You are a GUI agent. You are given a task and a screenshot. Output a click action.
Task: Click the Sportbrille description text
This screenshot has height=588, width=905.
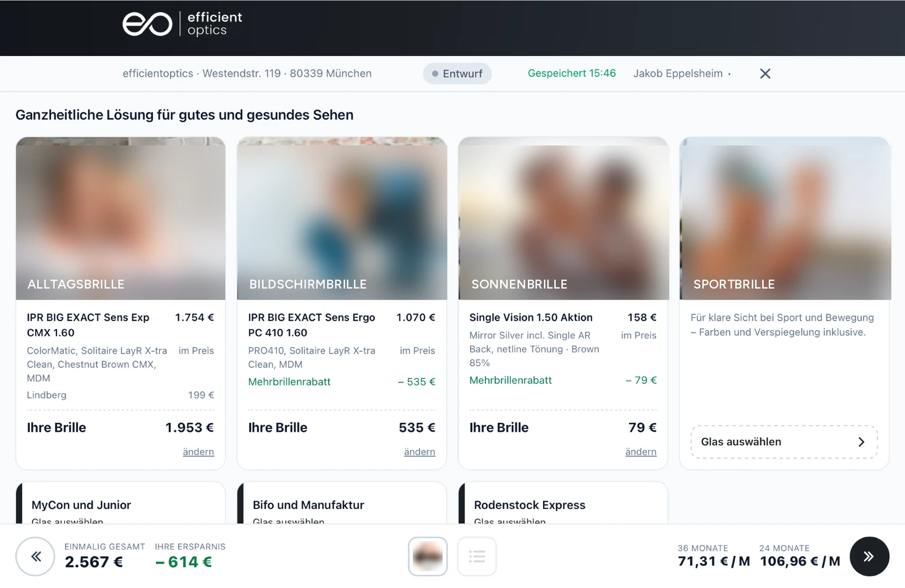782,325
